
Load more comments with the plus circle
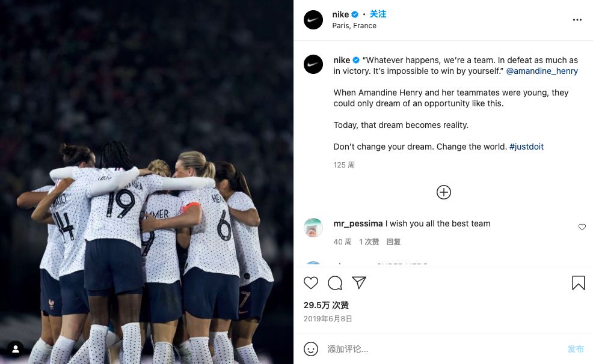coord(444,192)
